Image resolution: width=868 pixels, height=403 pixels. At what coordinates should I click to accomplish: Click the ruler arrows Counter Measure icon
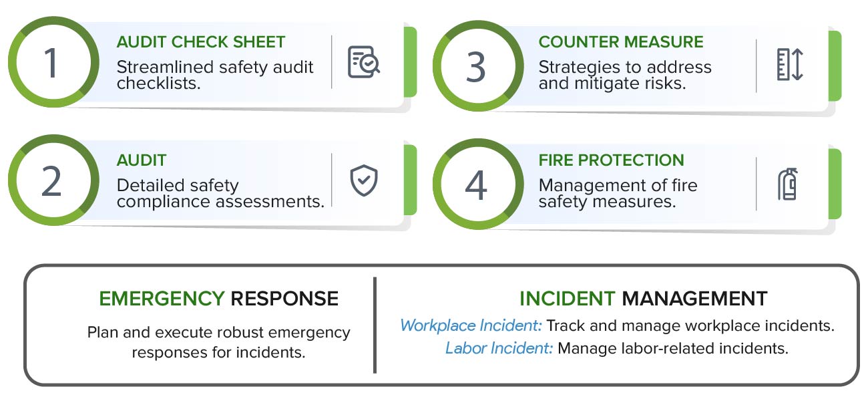[x=789, y=65]
